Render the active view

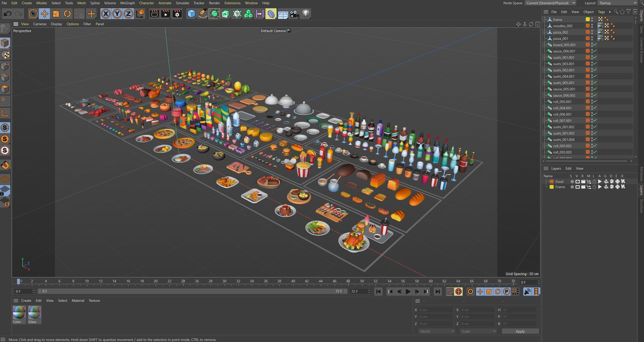[x=154, y=14]
